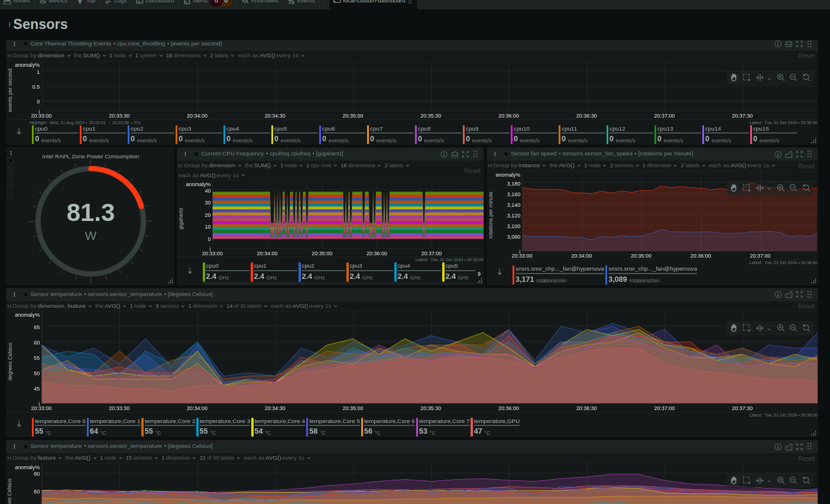Switch to the Logs tab
Screen dimensions: 830x504
click(117, 2)
